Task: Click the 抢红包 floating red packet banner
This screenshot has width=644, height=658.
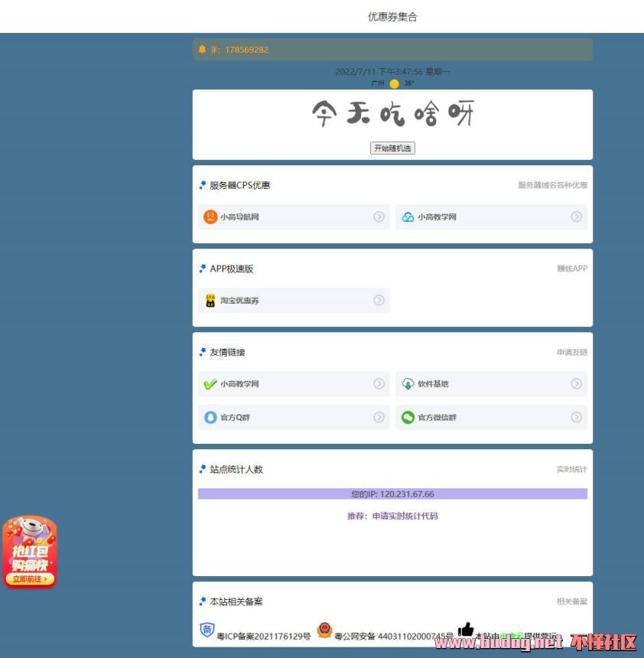Action: click(30, 552)
